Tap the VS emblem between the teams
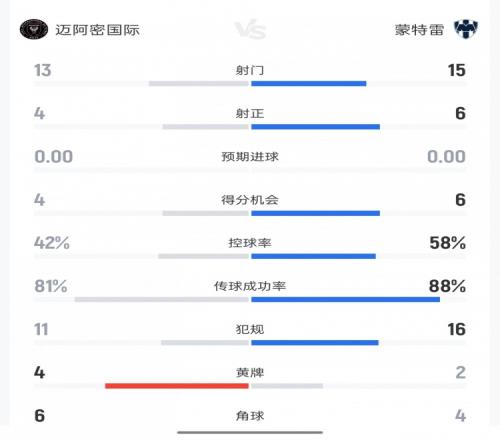 250,30
